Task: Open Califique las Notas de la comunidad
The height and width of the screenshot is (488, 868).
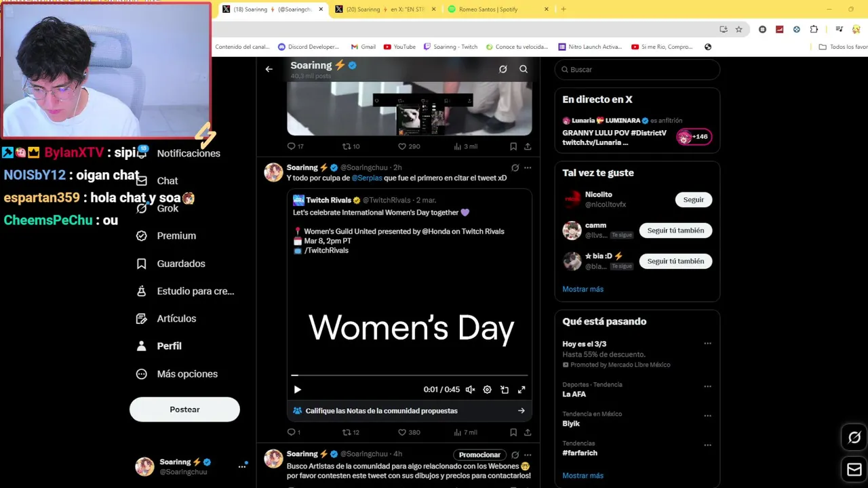Action: click(x=409, y=411)
